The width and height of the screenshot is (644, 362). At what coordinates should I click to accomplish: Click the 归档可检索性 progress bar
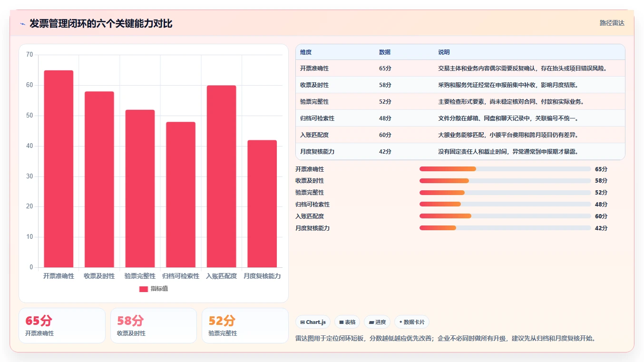(x=505, y=204)
